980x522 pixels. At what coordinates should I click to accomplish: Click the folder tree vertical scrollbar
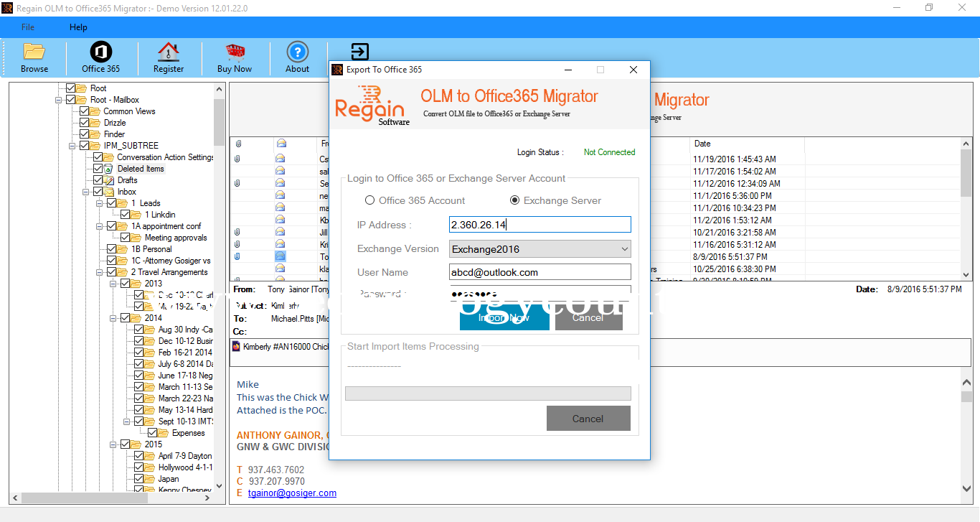coord(220,287)
